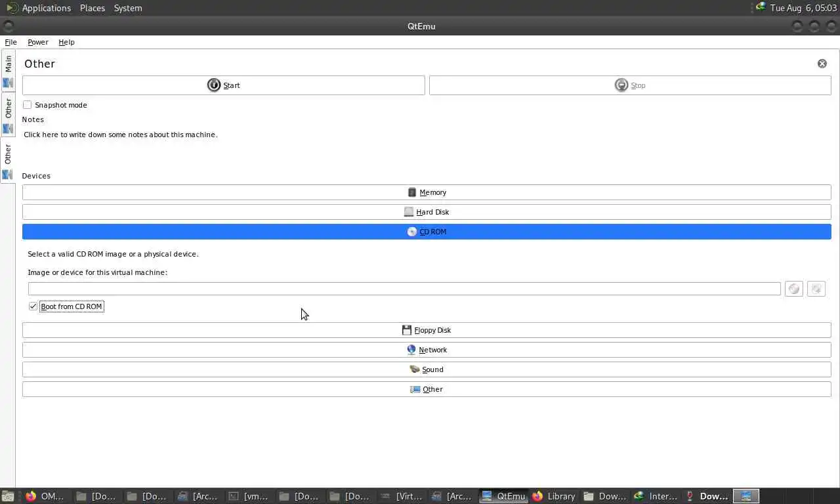Click the currently selected Other side tab

(8, 161)
